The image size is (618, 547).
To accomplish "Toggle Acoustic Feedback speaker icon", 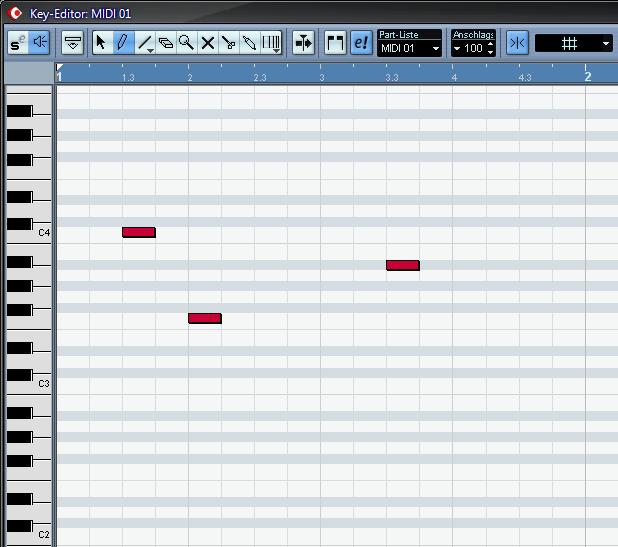I will (x=40, y=43).
